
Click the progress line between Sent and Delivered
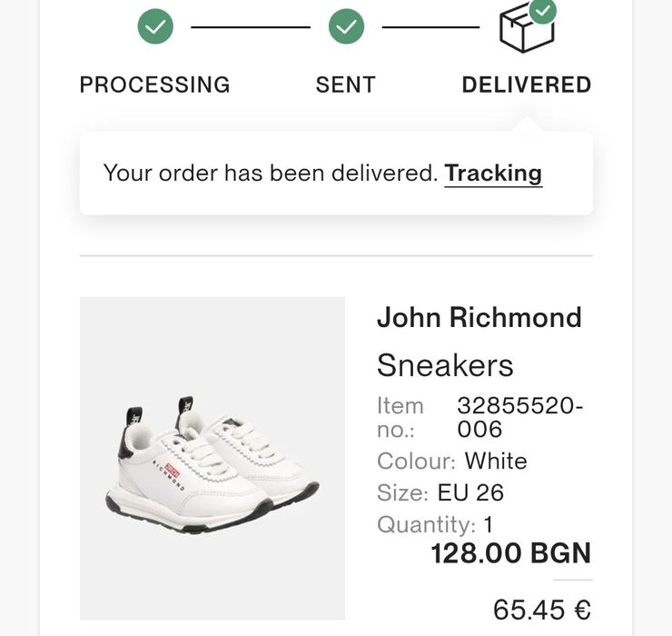430,27
